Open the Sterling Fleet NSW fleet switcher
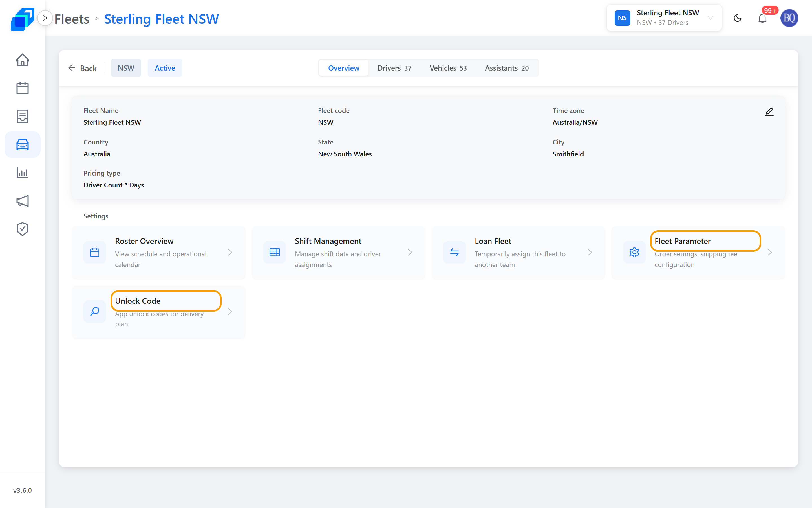 664,18
